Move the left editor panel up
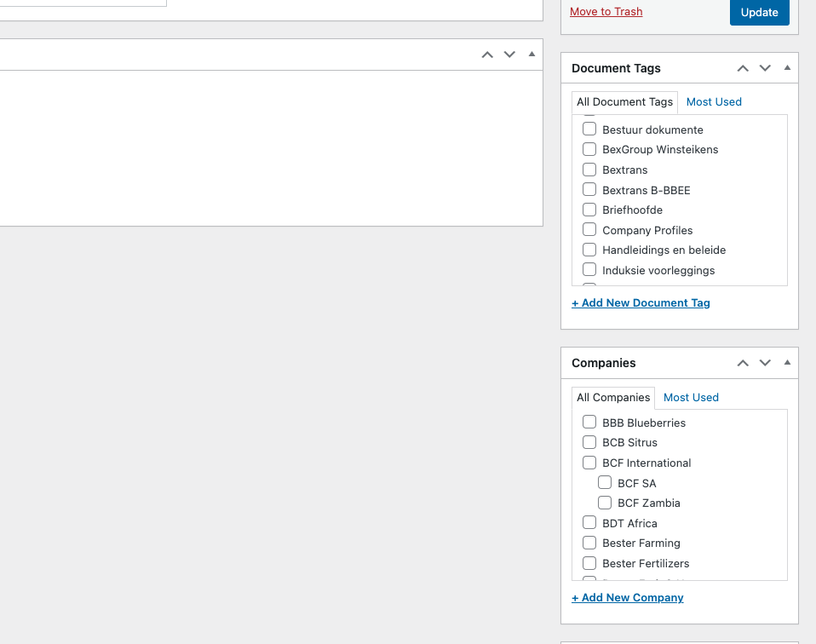This screenshot has height=644, width=816. pyautogui.click(x=487, y=55)
